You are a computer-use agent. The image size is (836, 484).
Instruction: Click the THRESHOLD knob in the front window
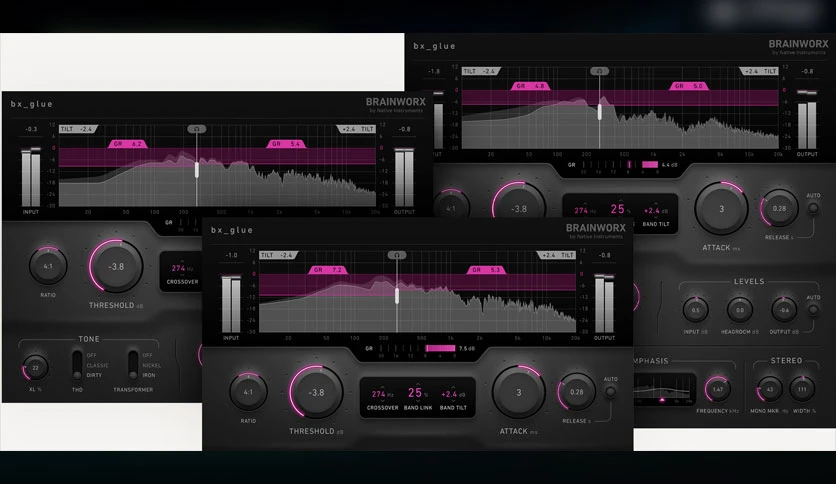coord(316,392)
